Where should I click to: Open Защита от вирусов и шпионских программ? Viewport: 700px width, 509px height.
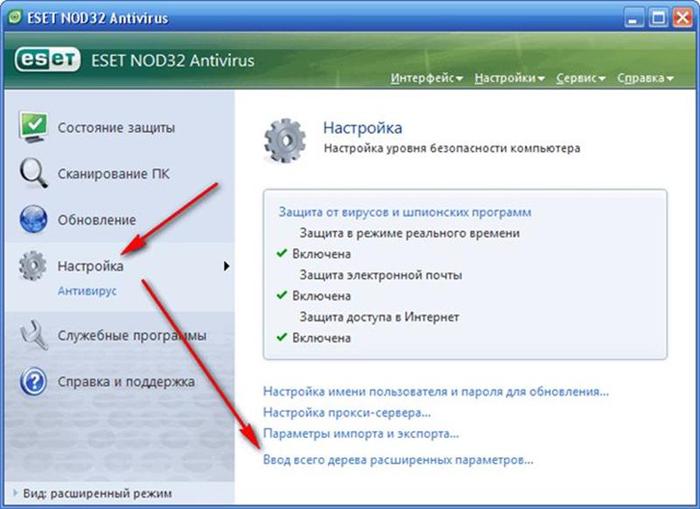pyautogui.click(x=405, y=212)
